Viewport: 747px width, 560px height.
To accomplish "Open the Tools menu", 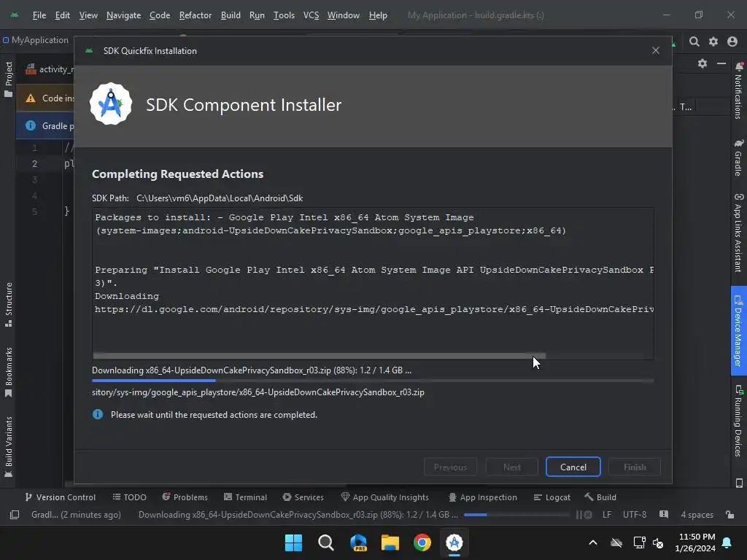I will (x=284, y=15).
